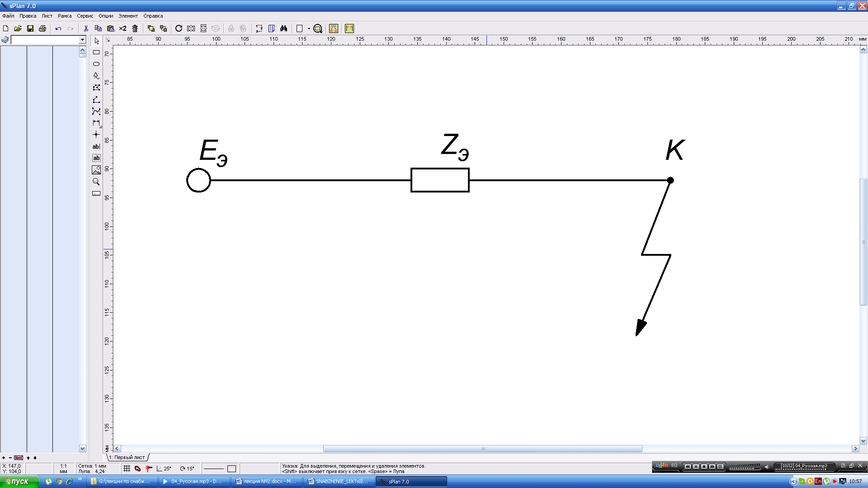This screenshot has width=868, height=488.
Task: Pick the magnifier zoom tool
Action: click(96, 182)
